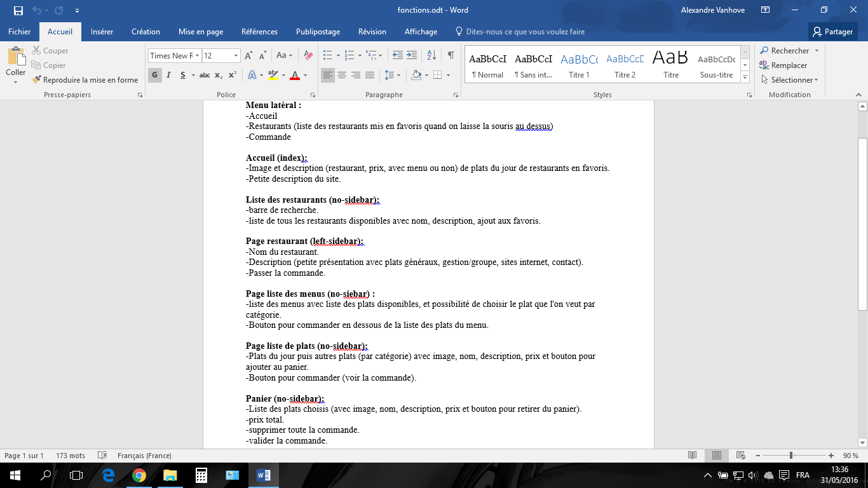
Task: Click the Undo arrow in the quick access toolbar
Action: (x=36, y=10)
